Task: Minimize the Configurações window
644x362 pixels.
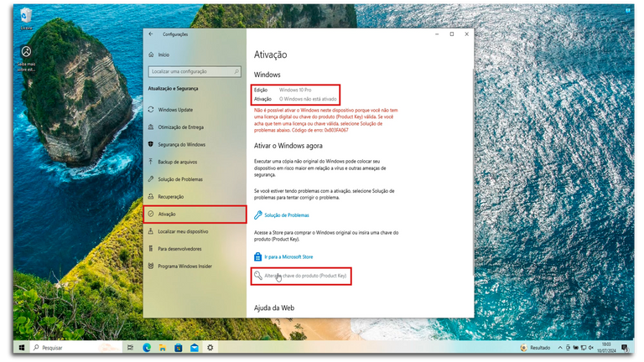Action: click(x=437, y=34)
